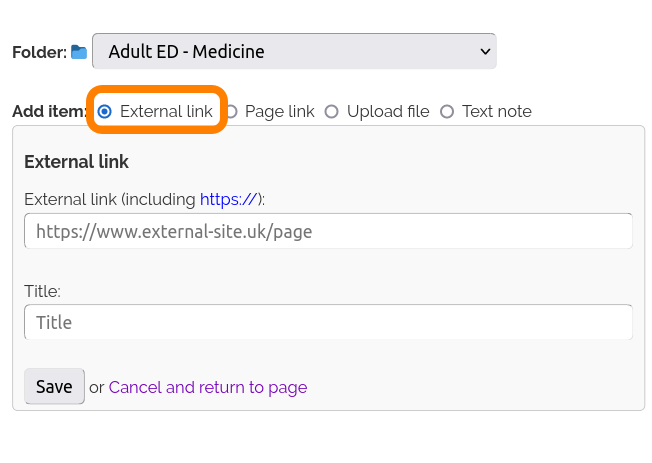Click the 'External link (including' label text

pos(110,199)
